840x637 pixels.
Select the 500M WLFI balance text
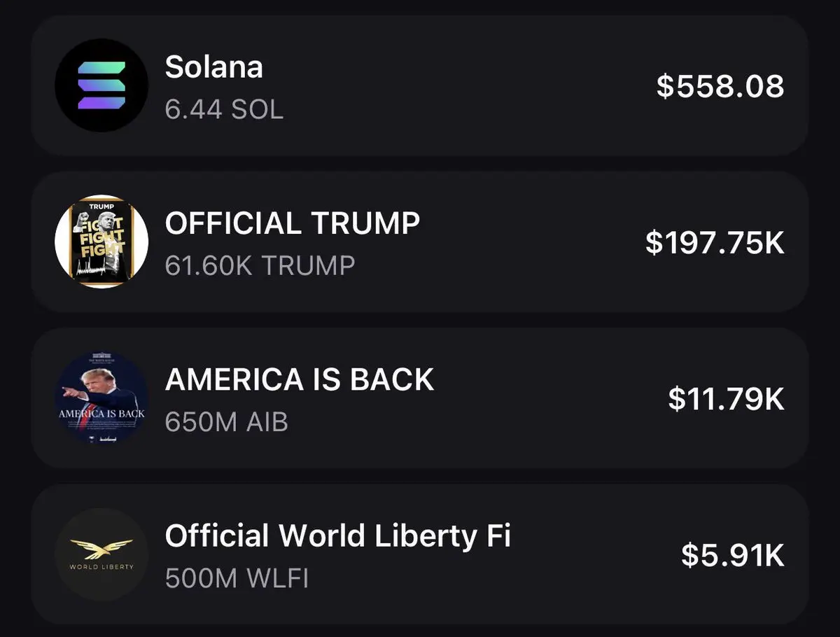pos(237,579)
